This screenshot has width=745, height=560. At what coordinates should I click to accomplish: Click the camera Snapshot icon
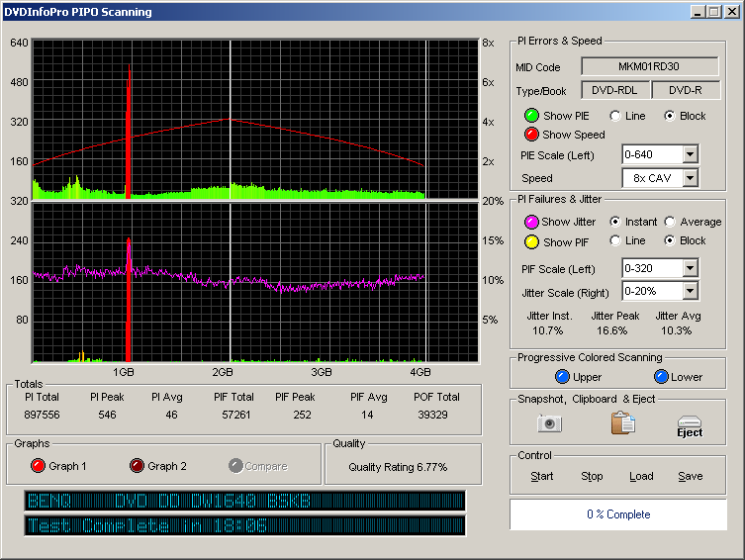[549, 423]
